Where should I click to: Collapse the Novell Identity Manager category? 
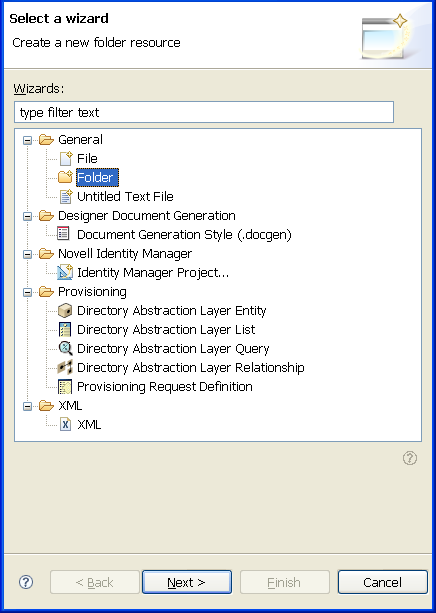click(x=27, y=254)
